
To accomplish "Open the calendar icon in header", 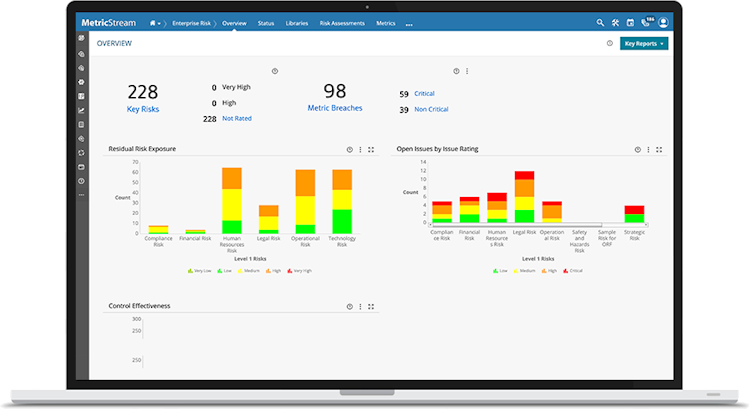I will [630, 22].
